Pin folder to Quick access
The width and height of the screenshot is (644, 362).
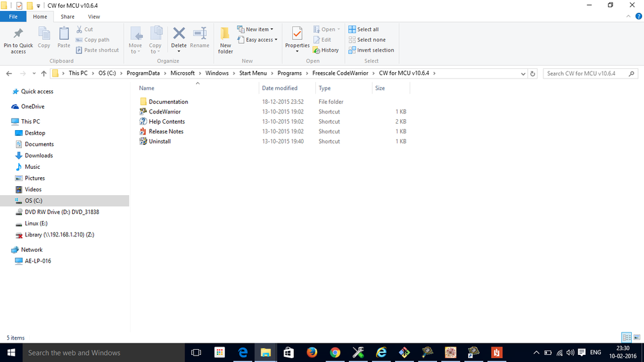18,41
